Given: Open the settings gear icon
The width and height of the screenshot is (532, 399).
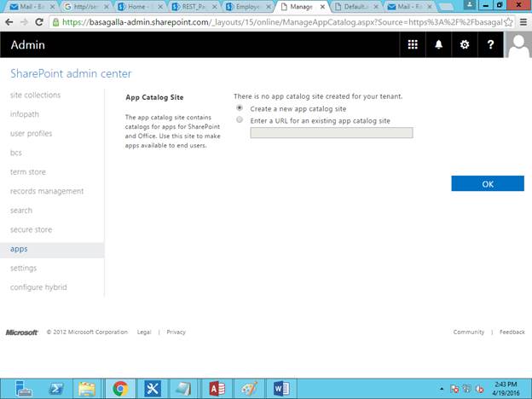Looking at the screenshot, I should 465,44.
